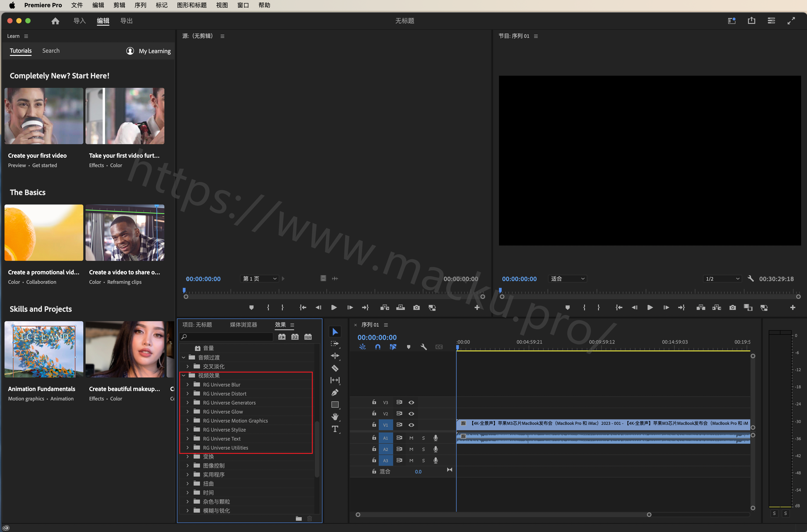The image size is (807, 532).
Task: Select the Track Select Forward tool
Action: [335, 344]
